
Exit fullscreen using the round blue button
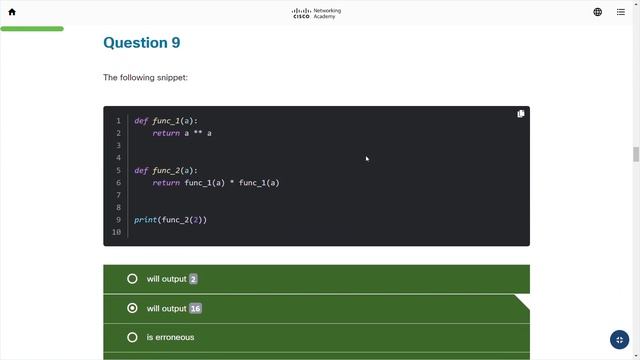point(619,340)
